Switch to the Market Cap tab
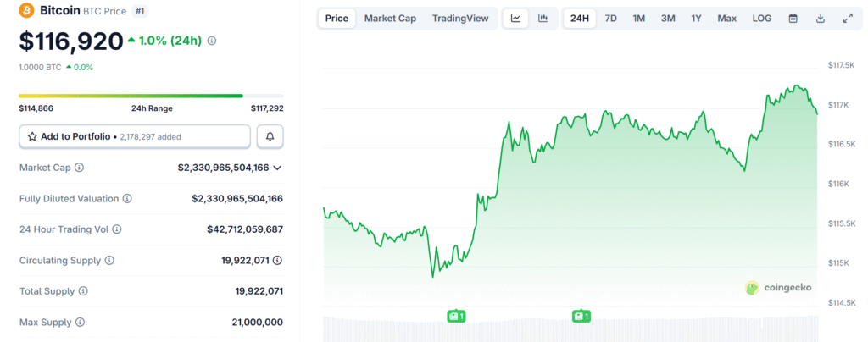Image resolution: width=868 pixels, height=342 pixels. coord(390,18)
